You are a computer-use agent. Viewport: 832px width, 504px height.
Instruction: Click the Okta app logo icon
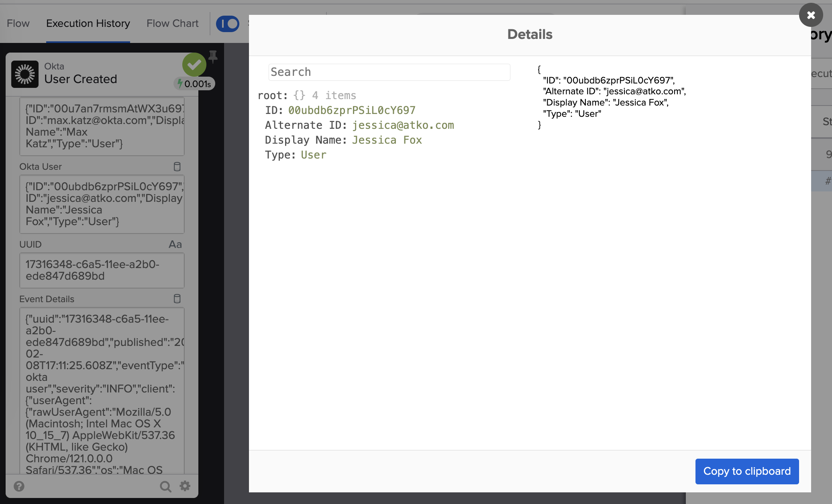pos(25,74)
